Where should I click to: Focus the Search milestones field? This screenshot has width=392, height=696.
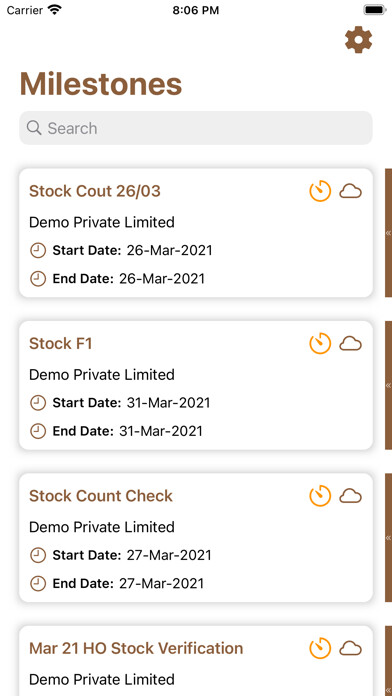point(196,128)
